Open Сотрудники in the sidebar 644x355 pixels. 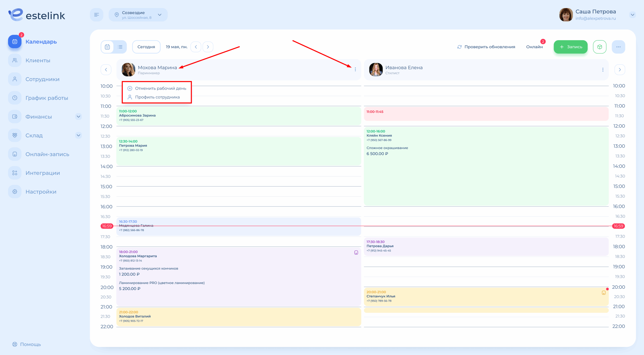43,79
